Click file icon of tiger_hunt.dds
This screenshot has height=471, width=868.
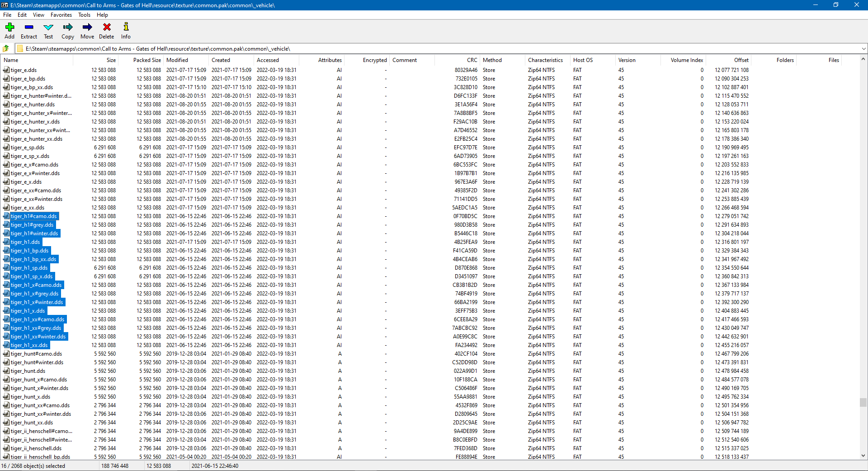pyautogui.click(x=6, y=371)
